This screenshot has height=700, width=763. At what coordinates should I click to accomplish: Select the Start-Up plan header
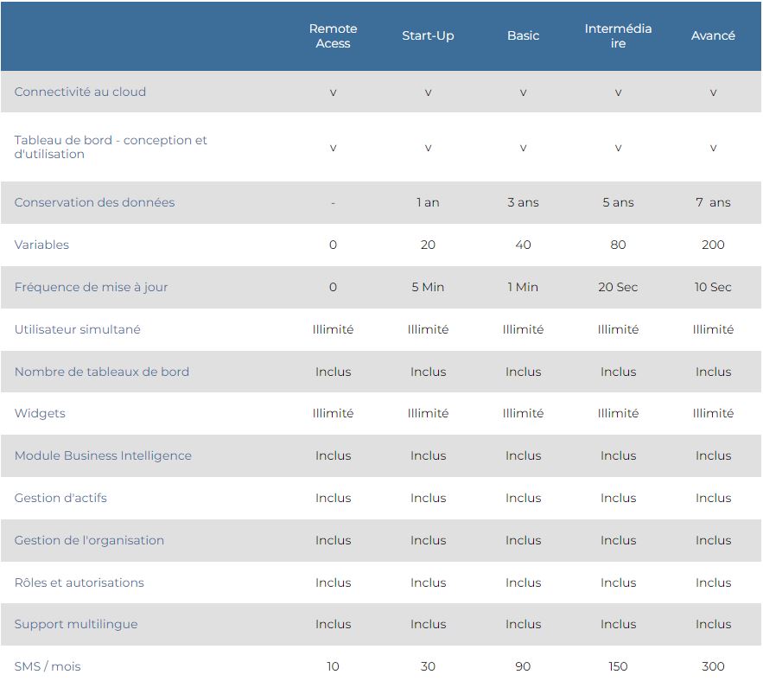(x=428, y=36)
